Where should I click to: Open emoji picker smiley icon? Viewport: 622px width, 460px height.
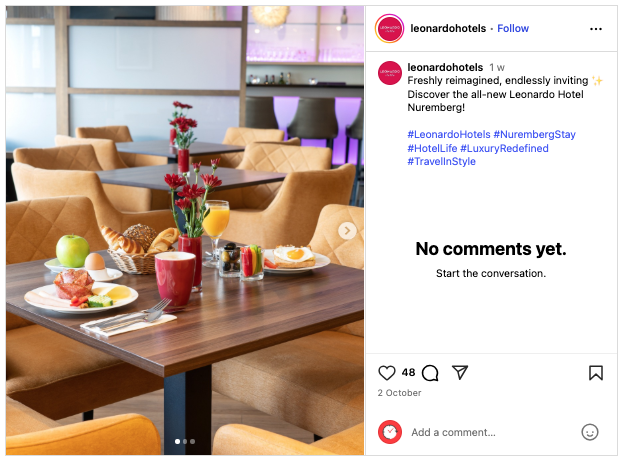590,432
